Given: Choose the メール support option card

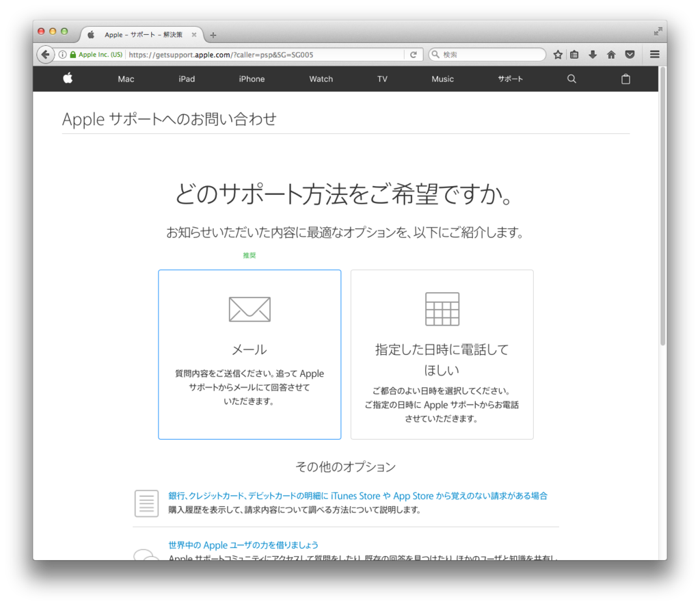Looking at the screenshot, I should tap(250, 354).
